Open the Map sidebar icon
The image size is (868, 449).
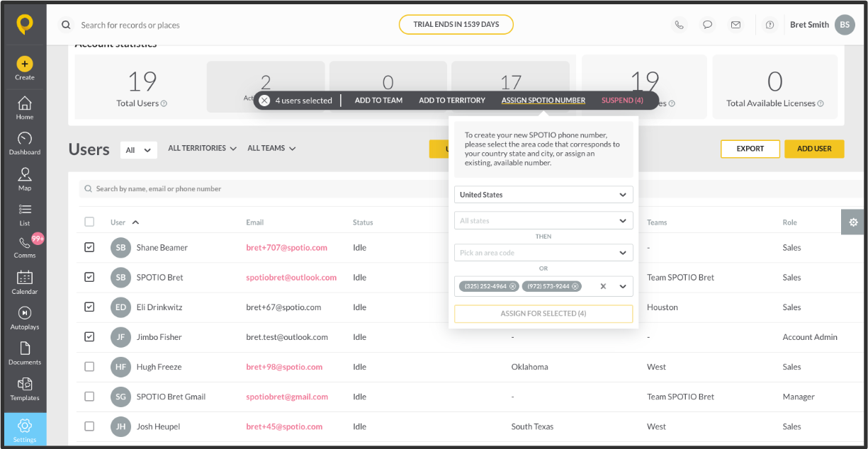click(25, 179)
